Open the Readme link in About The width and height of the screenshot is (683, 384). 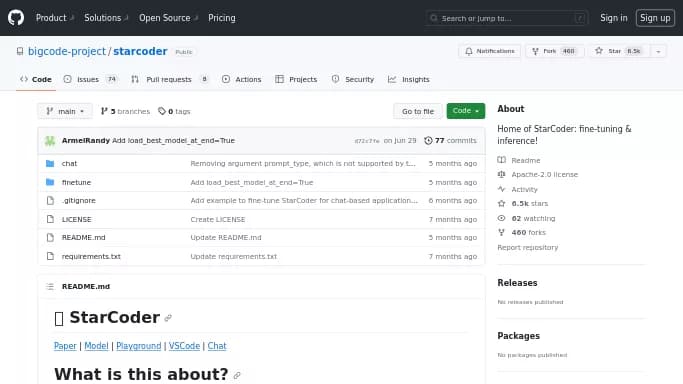519,160
